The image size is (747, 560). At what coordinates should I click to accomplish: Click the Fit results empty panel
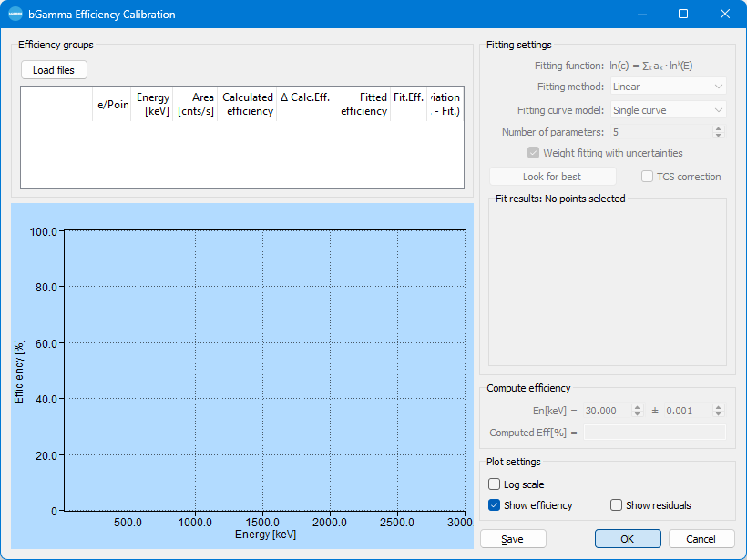coord(608,283)
